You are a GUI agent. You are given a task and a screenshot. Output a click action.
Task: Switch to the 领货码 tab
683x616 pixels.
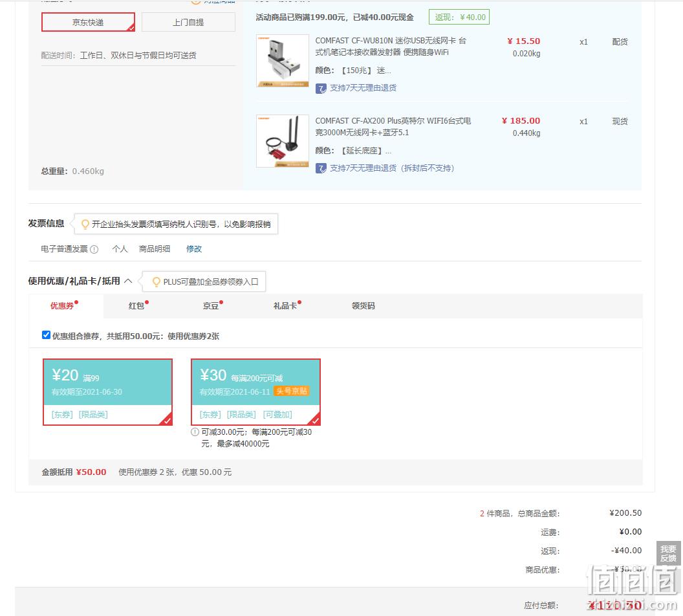pos(363,306)
